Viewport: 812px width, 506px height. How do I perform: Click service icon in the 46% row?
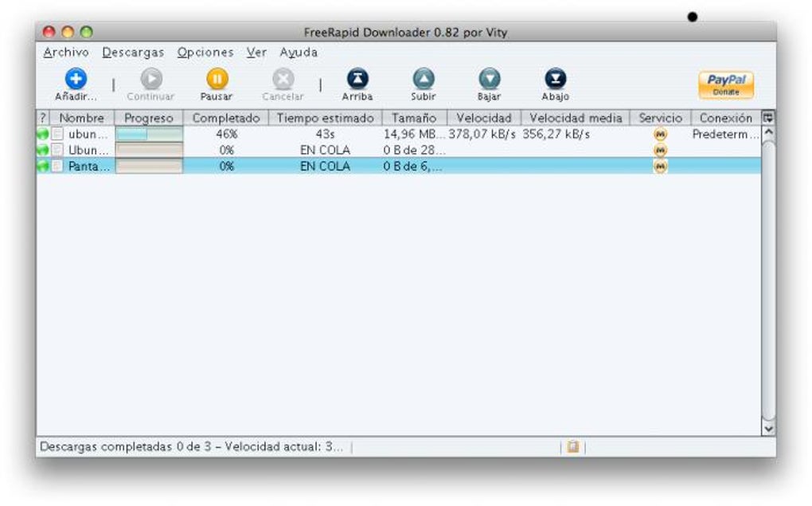660,135
